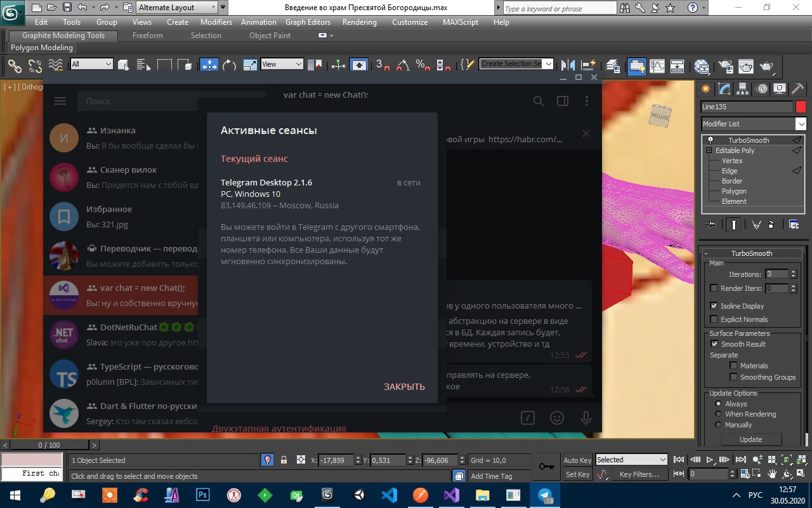Switch to the Motion command panel tab
The height and width of the screenshot is (508, 812).
click(762, 89)
